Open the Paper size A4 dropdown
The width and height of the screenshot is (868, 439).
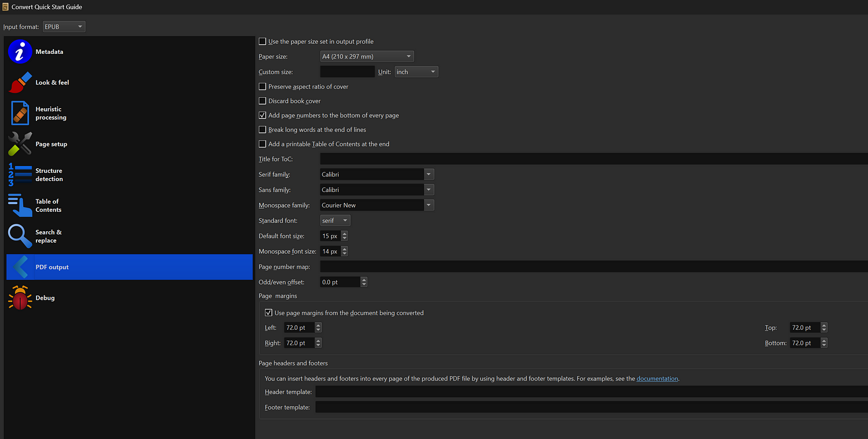click(x=367, y=57)
